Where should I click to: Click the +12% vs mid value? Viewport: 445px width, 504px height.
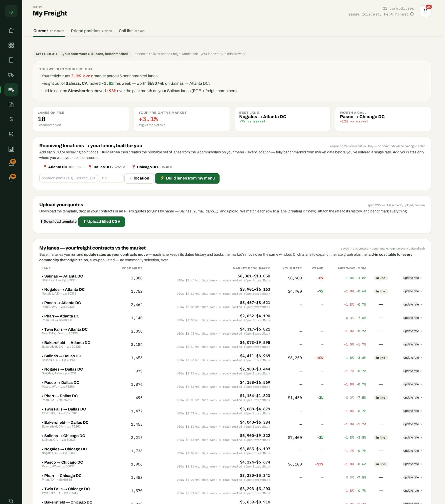[x=319, y=464]
